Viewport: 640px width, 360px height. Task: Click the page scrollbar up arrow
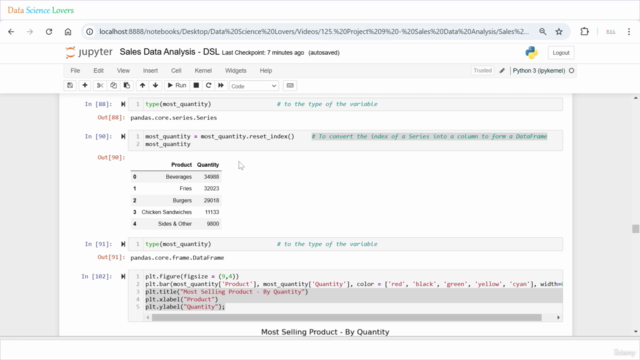pyautogui.click(x=636, y=98)
